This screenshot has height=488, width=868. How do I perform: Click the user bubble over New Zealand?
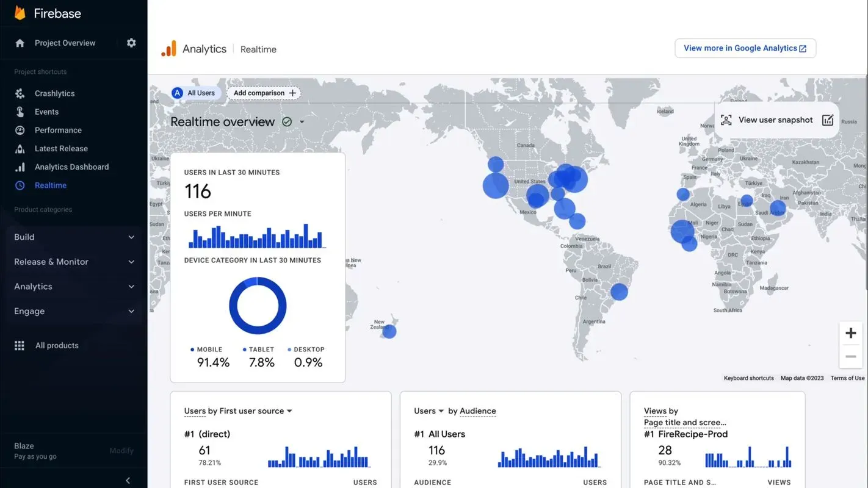[x=389, y=331]
